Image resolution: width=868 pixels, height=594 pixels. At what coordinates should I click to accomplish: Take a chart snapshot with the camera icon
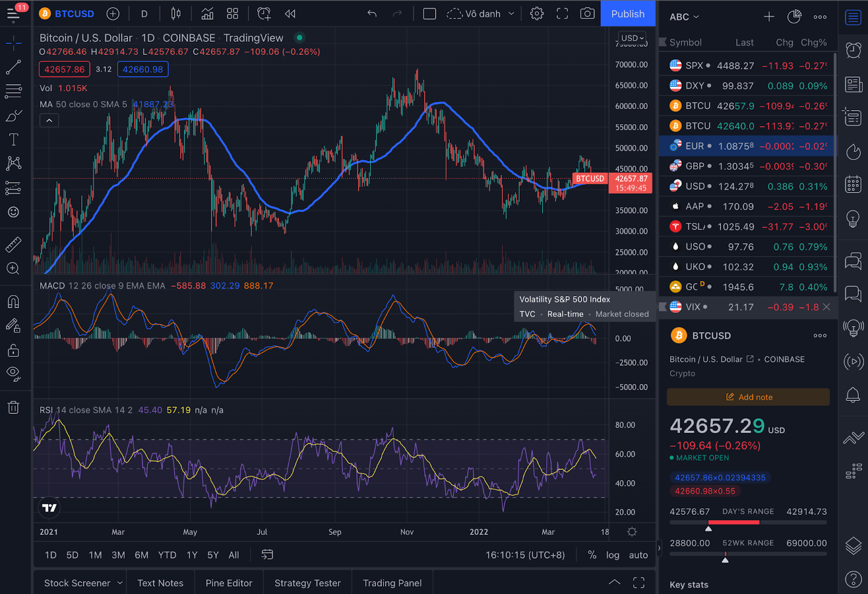coord(587,14)
